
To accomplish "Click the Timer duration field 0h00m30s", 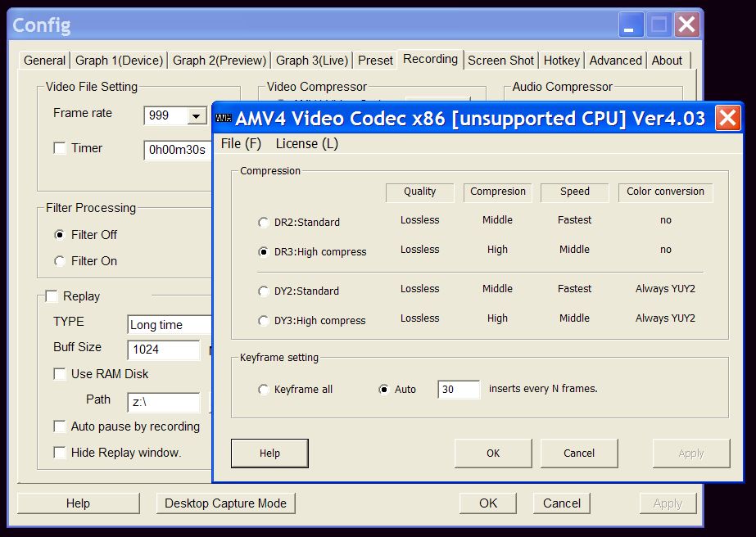I will [x=179, y=150].
